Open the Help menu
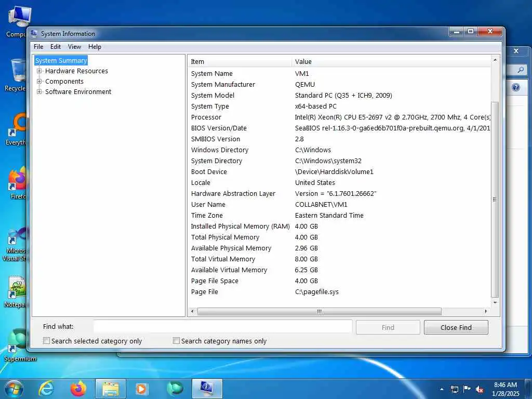Image resolution: width=532 pixels, height=399 pixels. coord(95,47)
